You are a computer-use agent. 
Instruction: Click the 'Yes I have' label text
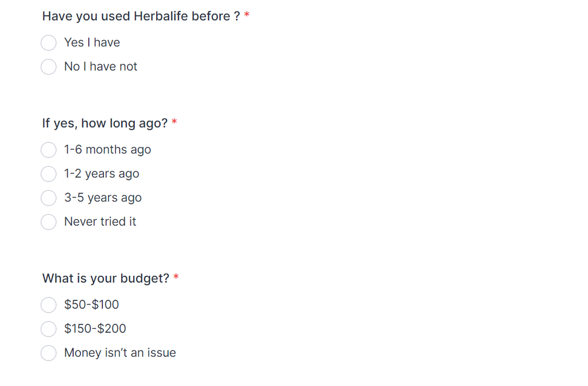tap(92, 43)
